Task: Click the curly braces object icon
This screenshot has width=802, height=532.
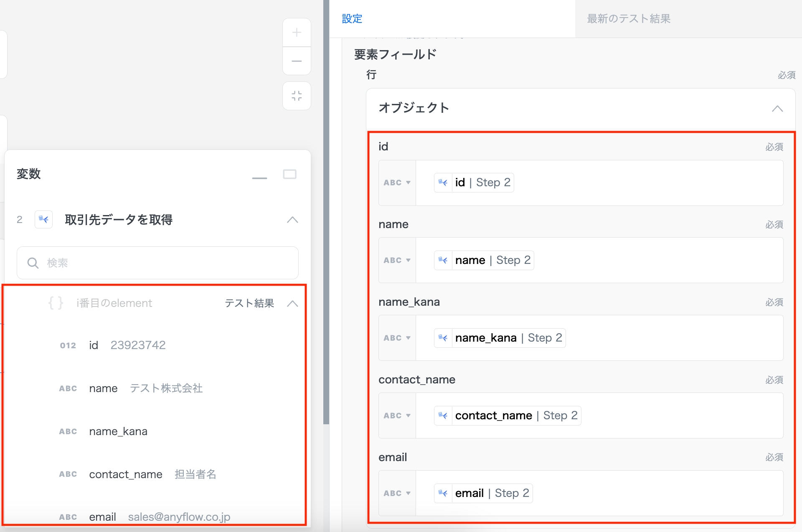Action: click(56, 303)
